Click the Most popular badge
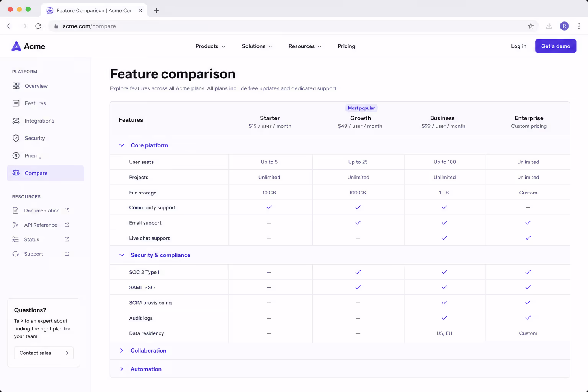Screen dimensions: 588x392 pos(361,108)
